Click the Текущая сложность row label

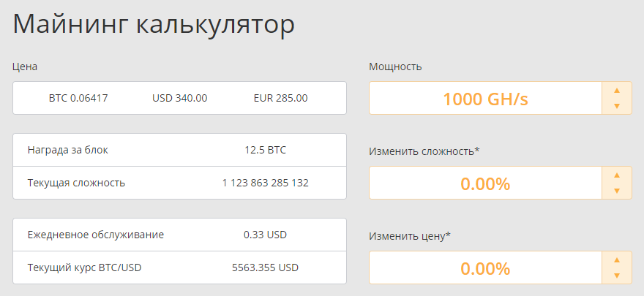[x=76, y=183]
